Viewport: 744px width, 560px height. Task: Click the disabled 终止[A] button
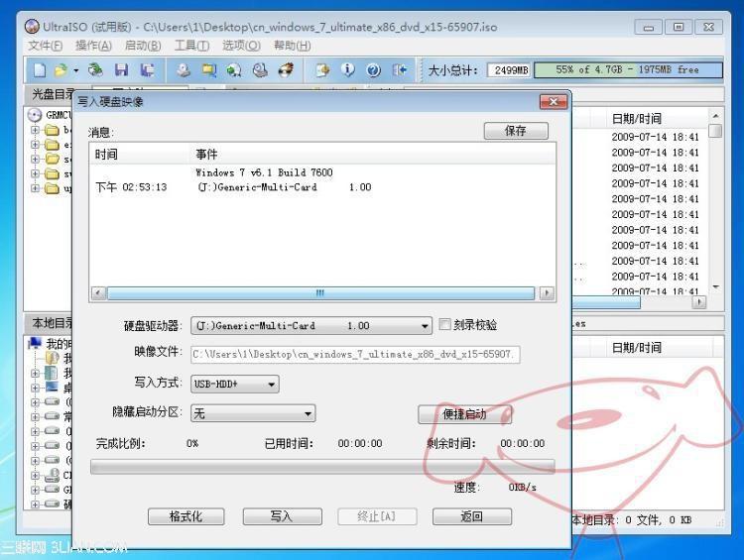coord(377,516)
